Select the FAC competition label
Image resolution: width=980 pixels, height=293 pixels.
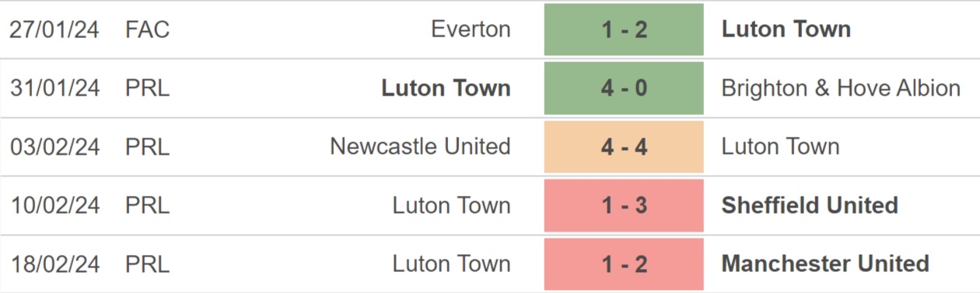pos(147,30)
